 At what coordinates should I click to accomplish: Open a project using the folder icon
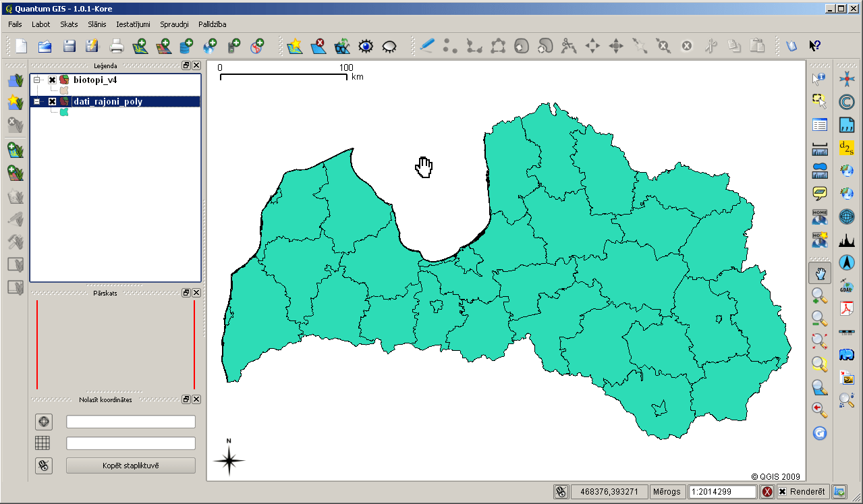45,46
